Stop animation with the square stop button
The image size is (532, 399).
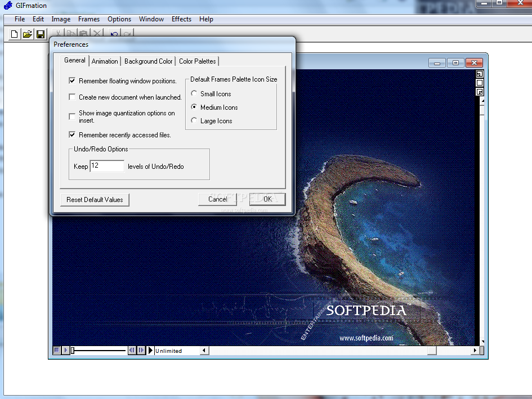click(57, 350)
